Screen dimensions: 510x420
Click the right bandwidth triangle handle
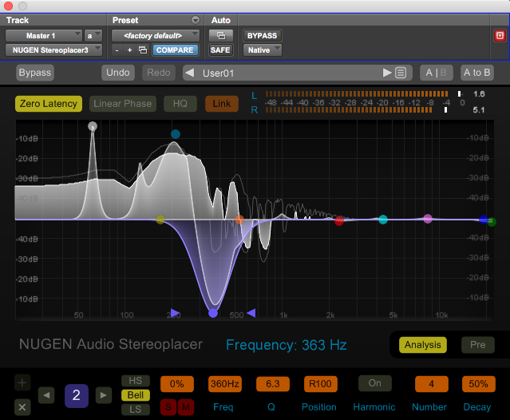pos(251,313)
